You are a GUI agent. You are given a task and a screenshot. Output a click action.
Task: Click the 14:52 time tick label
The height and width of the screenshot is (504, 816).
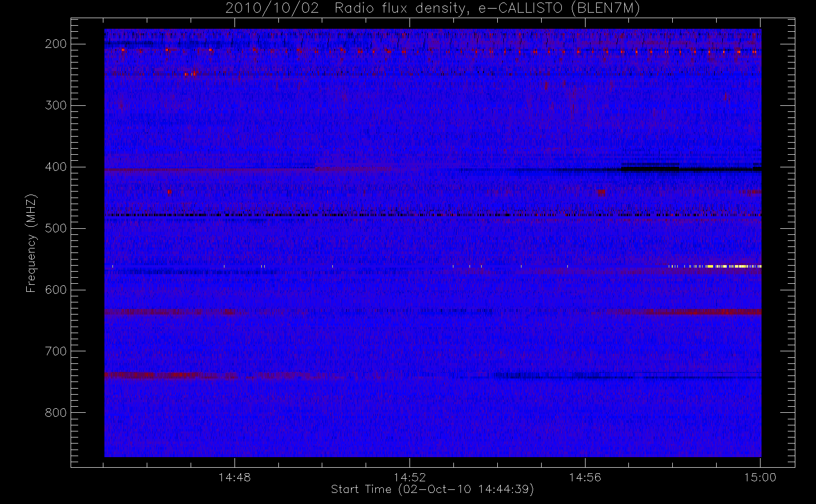pos(410,477)
